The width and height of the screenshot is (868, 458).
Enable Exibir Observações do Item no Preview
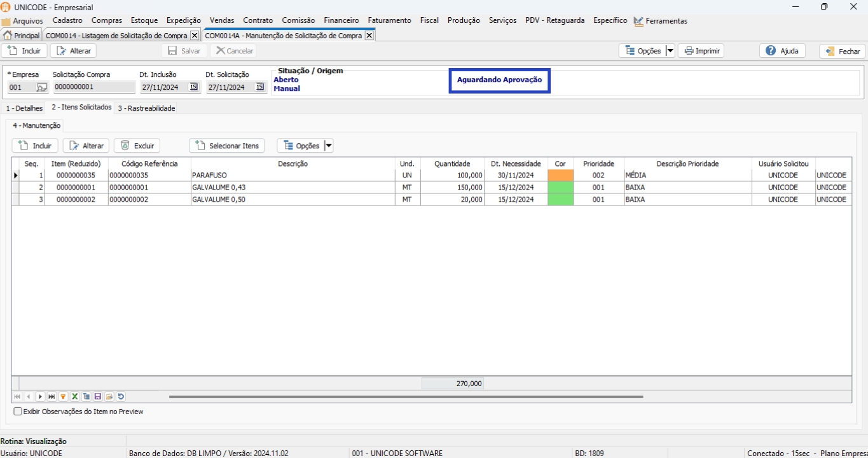click(18, 412)
